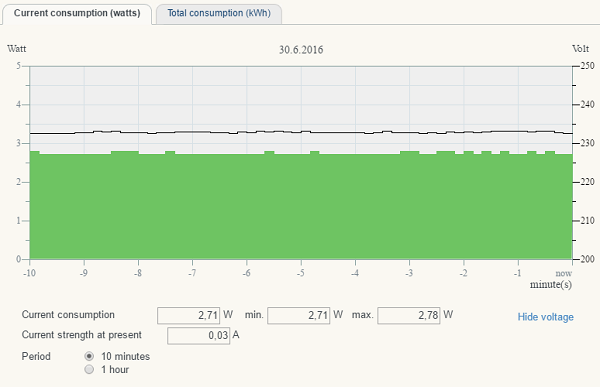
Task: Click the -1 time axis label
Action: (518, 273)
